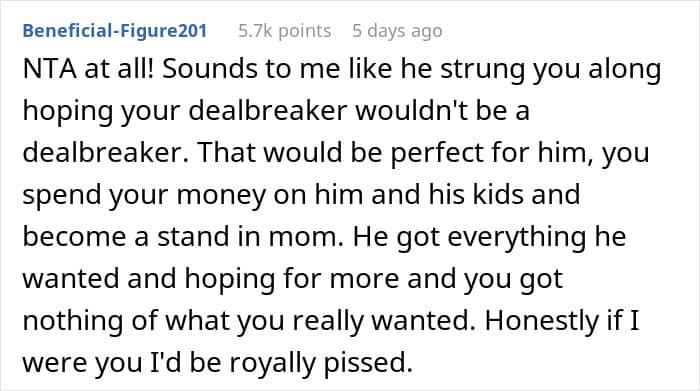Click the word 'dealbreaker' on the second line
Screen dimensions: 700x391
coord(267,111)
